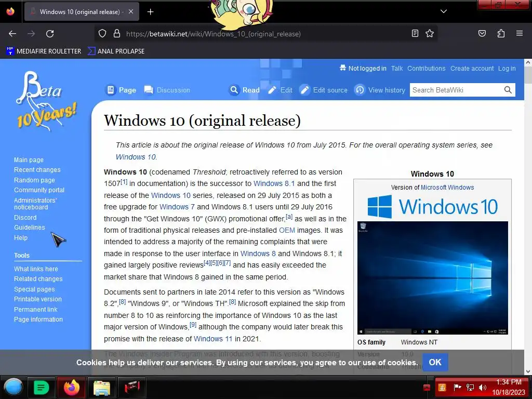
Task: Open the Contributions link
Action: coord(426,68)
